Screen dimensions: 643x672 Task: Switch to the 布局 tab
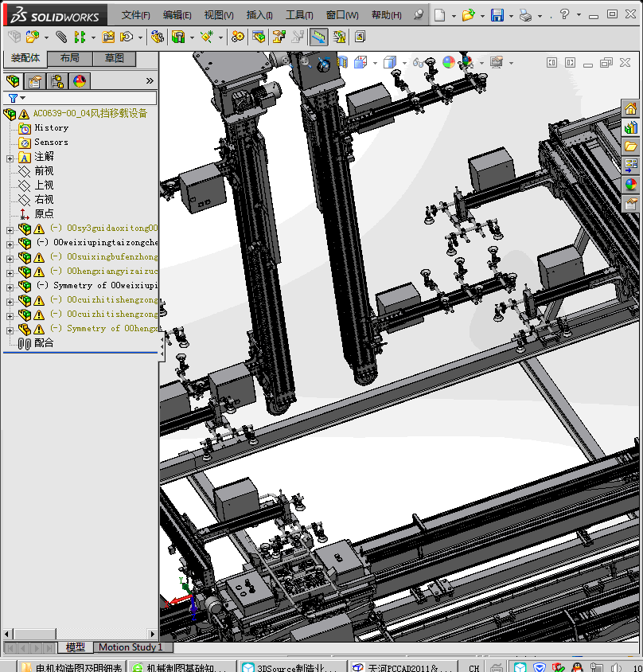click(69, 58)
